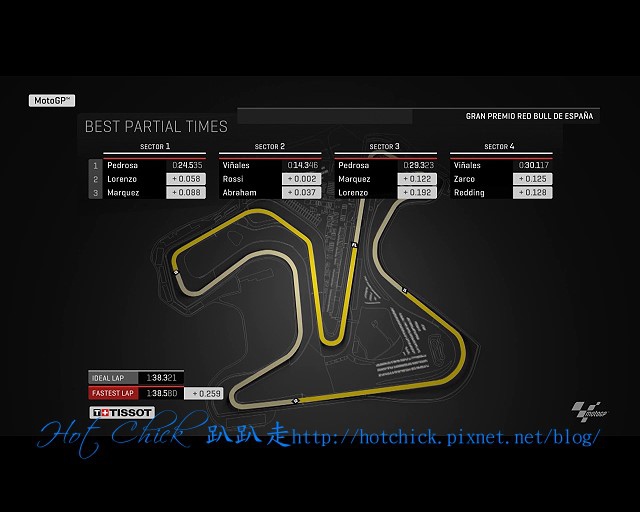Click the +0.128 gap value
Image resolution: width=640 pixels, height=512 pixels.
pyautogui.click(x=533, y=193)
